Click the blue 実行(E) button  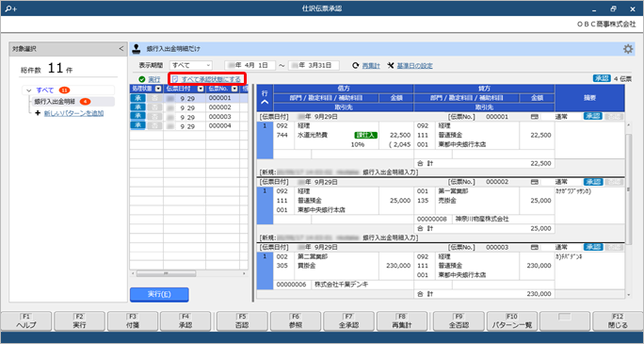pos(159,294)
